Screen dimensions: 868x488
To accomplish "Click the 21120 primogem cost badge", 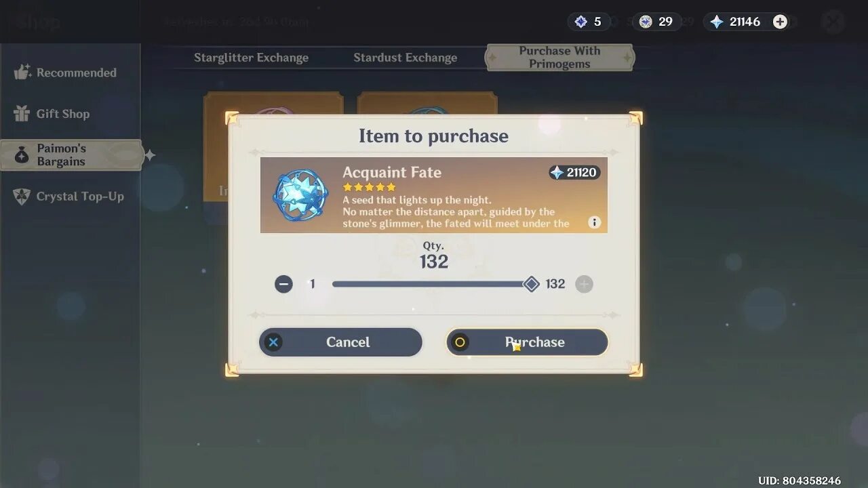I will 574,173.
